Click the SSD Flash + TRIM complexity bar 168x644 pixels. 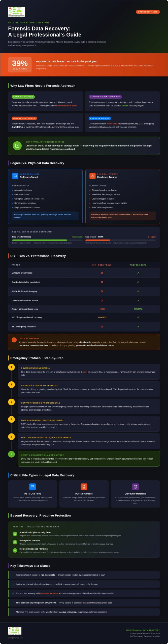pyautogui.click(x=120, y=240)
